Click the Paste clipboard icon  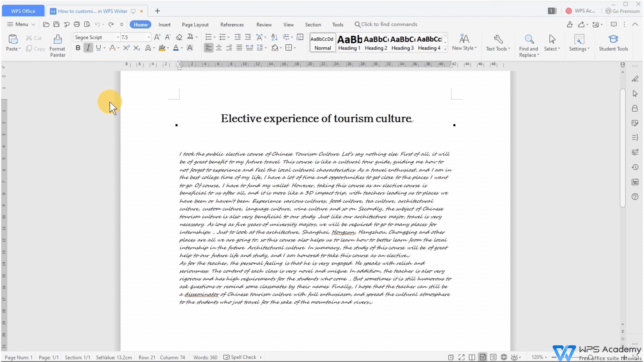point(13,39)
